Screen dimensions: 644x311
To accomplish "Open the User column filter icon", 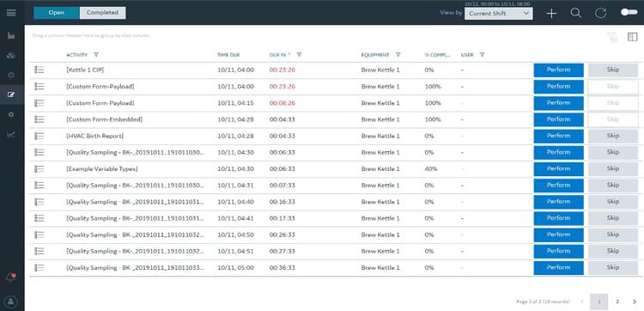I will [483, 55].
